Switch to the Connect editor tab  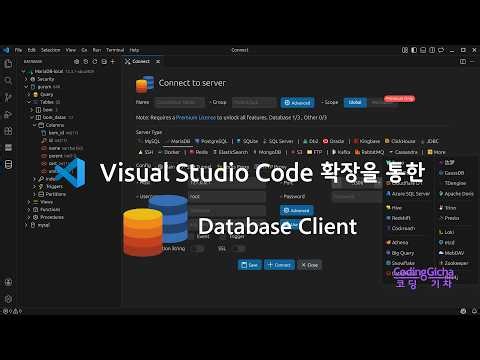click(x=141, y=62)
